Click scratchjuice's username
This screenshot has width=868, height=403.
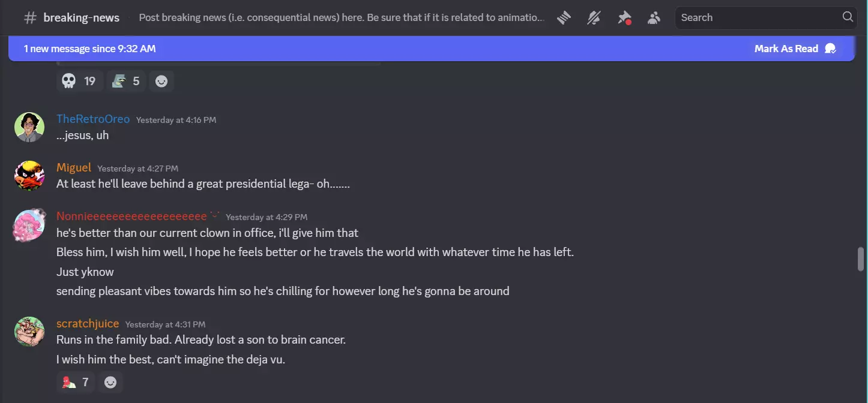click(x=88, y=324)
